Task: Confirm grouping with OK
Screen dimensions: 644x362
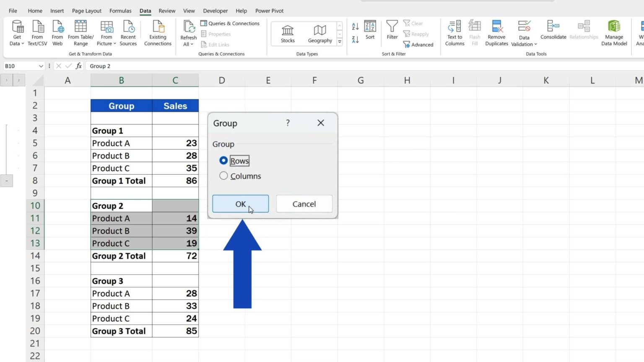Action: point(241,204)
